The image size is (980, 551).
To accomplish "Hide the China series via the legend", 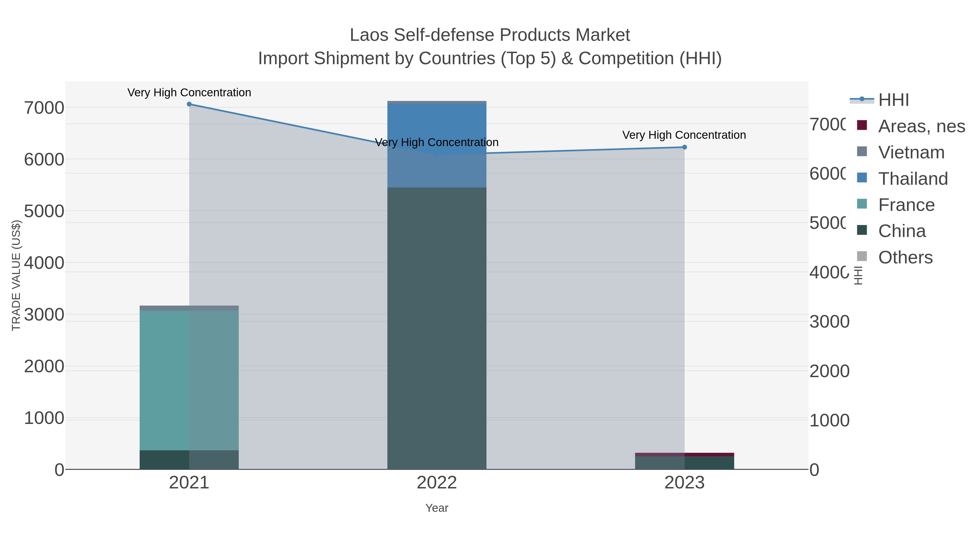I will 891,231.
